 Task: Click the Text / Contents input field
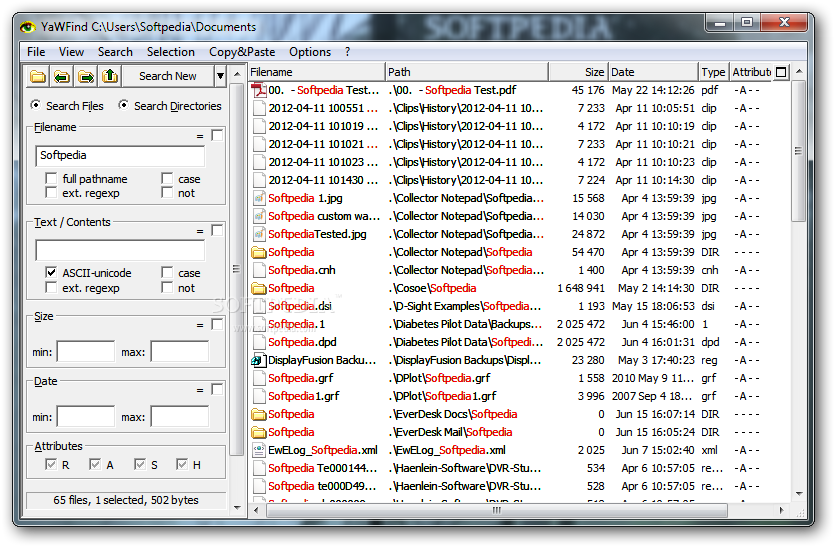pos(120,250)
